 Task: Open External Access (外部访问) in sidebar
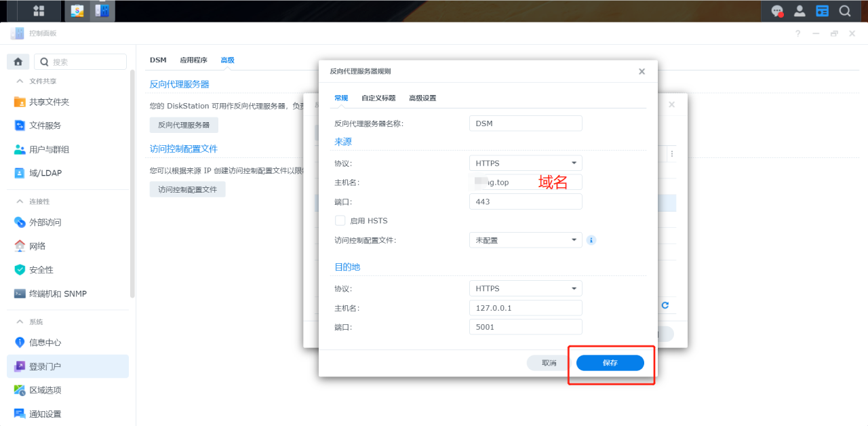coord(68,222)
